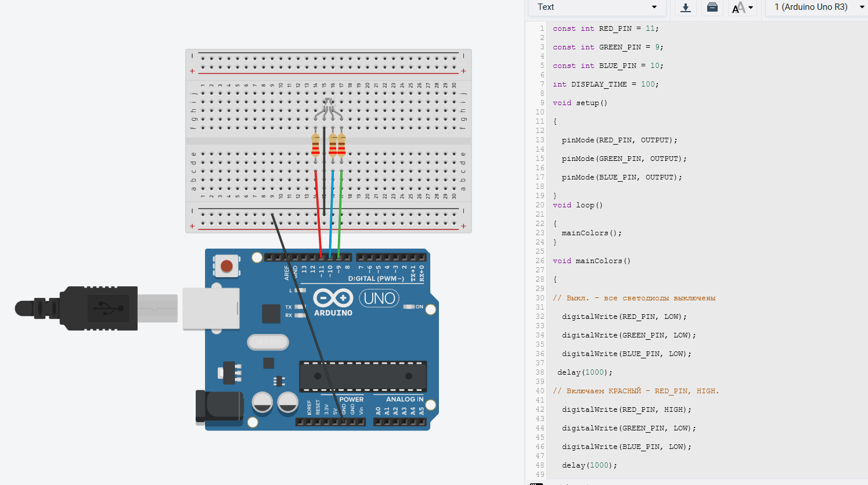
Task: Click the DIGITAL (PWM~) label on Arduino
Action: click(376, 279)
